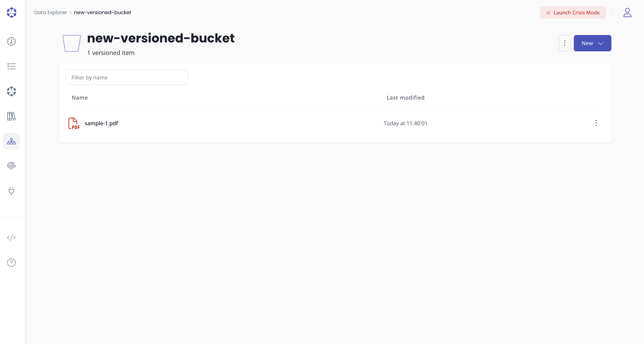
Task: Open the sample-1.pdf file link
Action: 101,123
